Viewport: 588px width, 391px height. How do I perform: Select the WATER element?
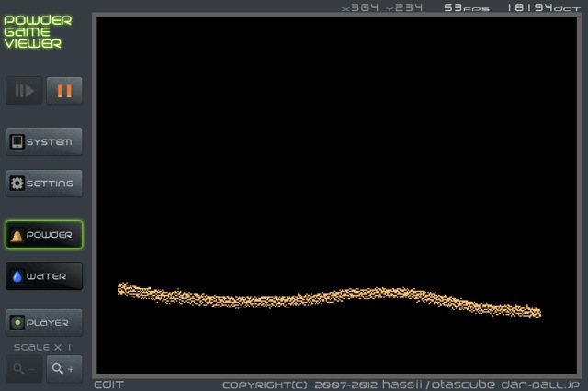click(x=44, y=276)
